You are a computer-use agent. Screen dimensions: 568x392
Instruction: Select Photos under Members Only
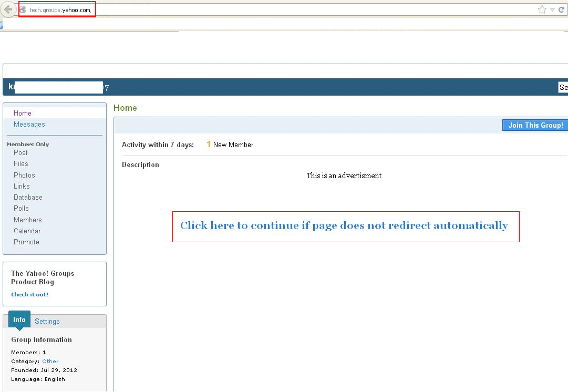24,175
